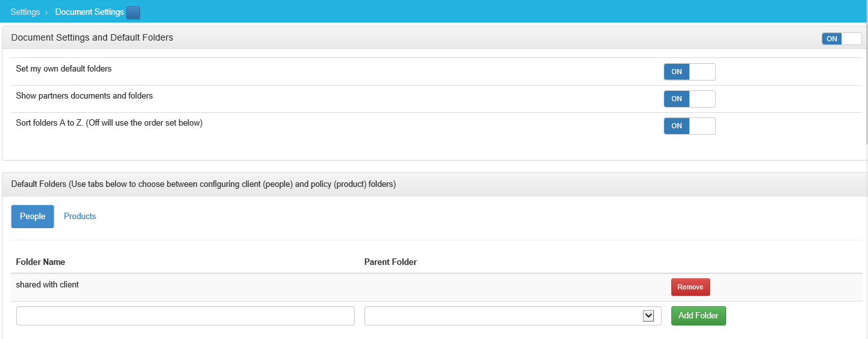Click the Folder Name column header
This screenshot has height=339, width=868.
coord(41,262)
